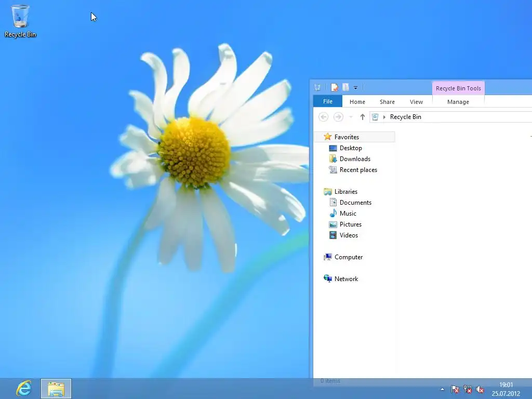This screenshot has height=399, width=532.
Task: Expand the address bar path chevron
Action: pos(384,117)
